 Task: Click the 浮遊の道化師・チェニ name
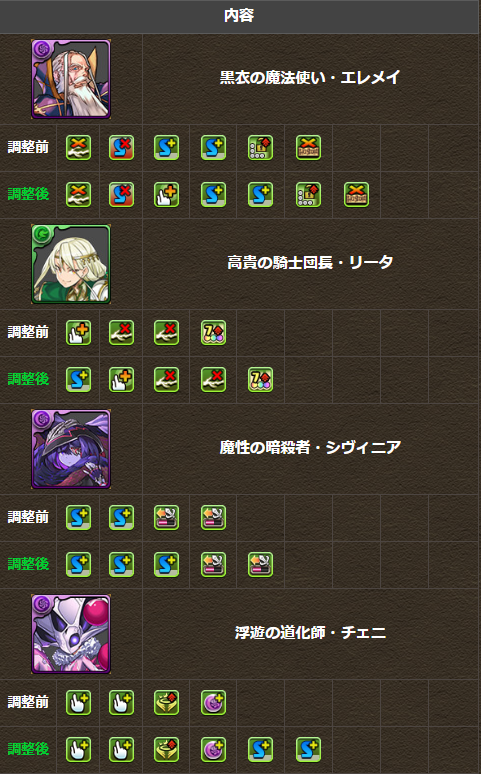coord(310,633)
